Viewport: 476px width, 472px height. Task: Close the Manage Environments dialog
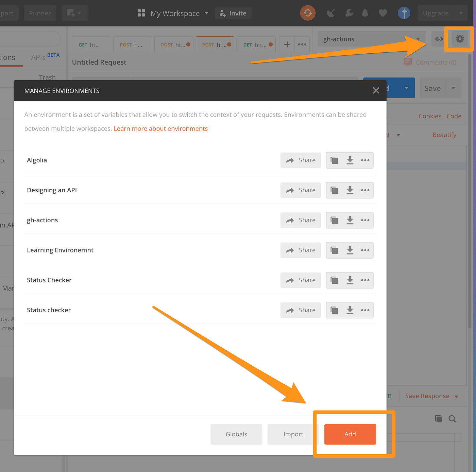(376, 90)
